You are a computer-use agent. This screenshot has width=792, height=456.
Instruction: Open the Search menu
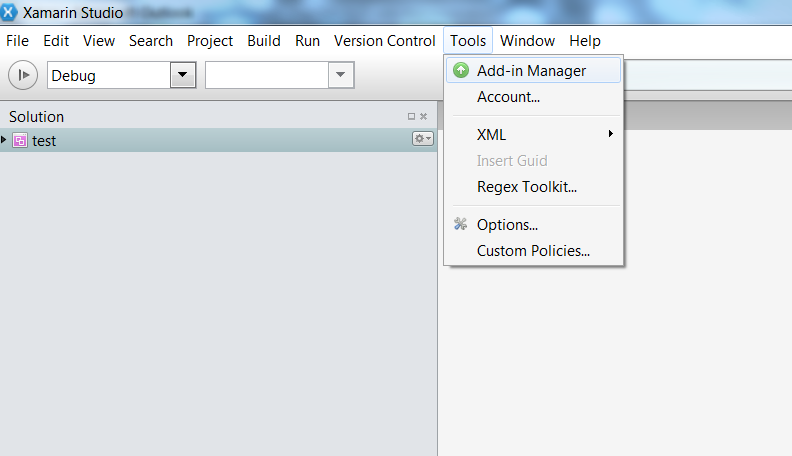coord(151,41)
